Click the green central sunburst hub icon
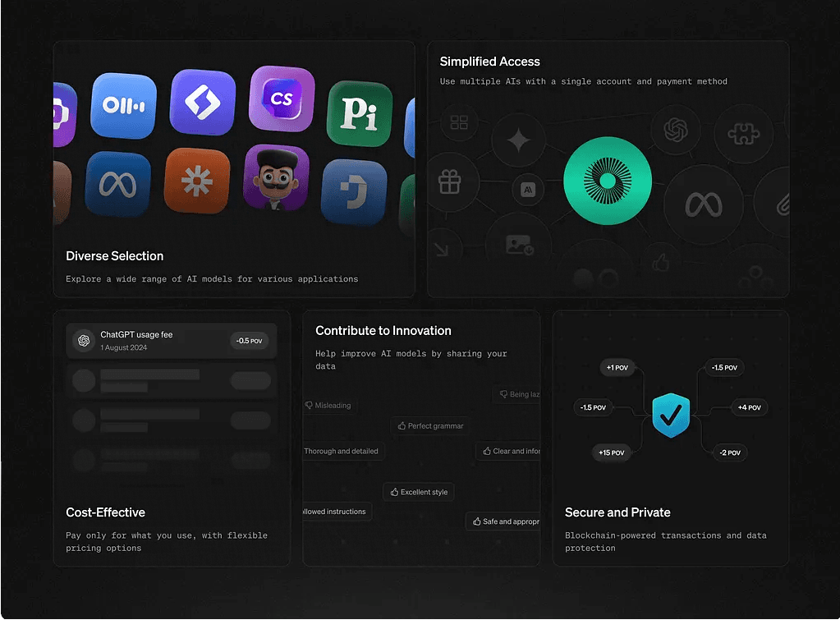840x629 pixels. (x=608, y=181)
